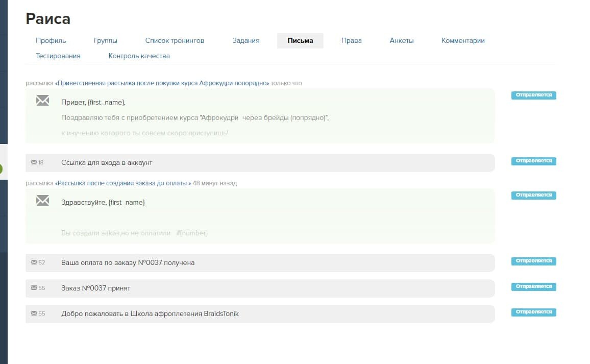
Task: Go to the Задания tab
Action: 246,41
